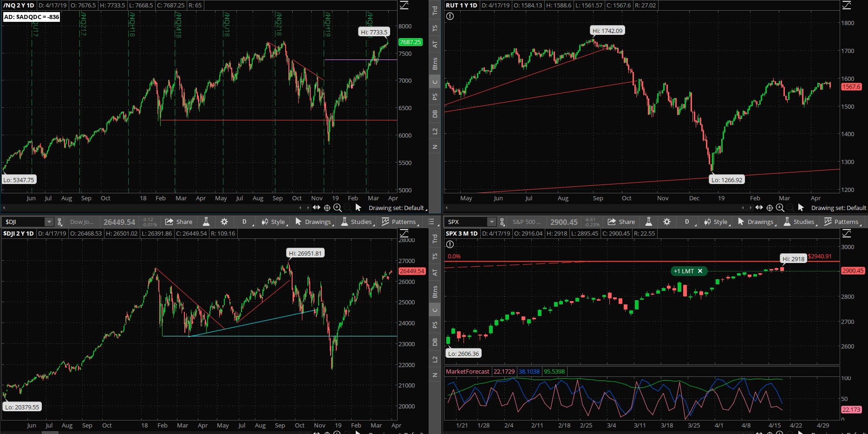Click the $2940.91 red alert price line label
868x434 pixels.
(x=820, y=256)
